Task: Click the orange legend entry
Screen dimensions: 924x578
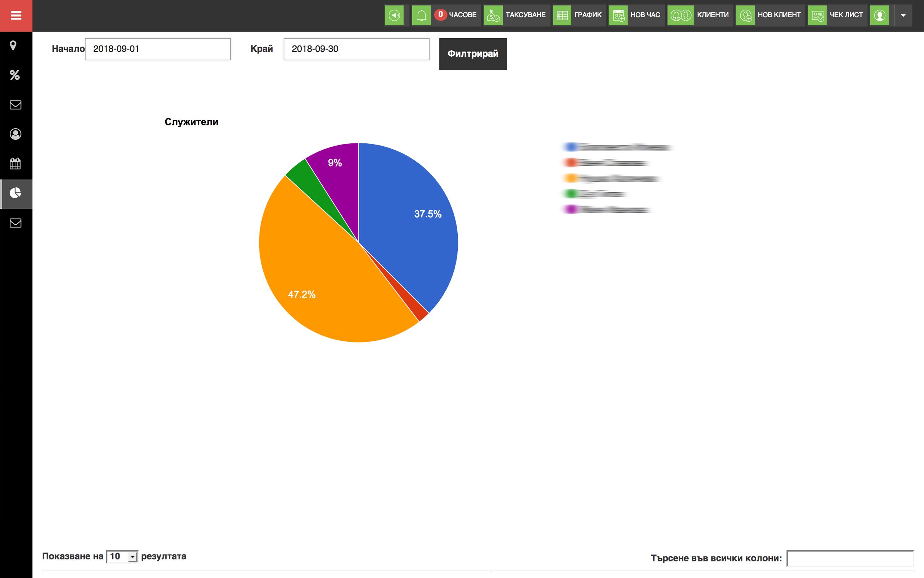Action: click(612, 178)
